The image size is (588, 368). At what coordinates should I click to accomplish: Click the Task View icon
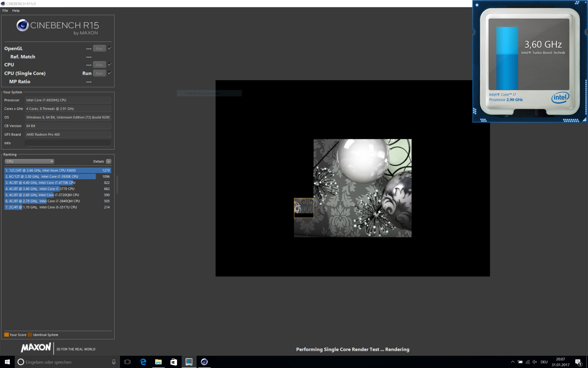[127, 362]
